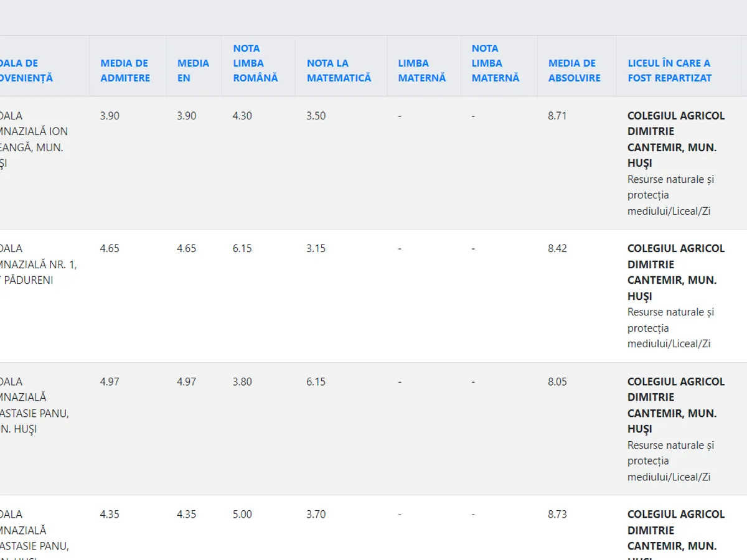Select the 8.71 graduation average cell
The image size is (747, 560).
pyautogui.click(x=557, y=116)
